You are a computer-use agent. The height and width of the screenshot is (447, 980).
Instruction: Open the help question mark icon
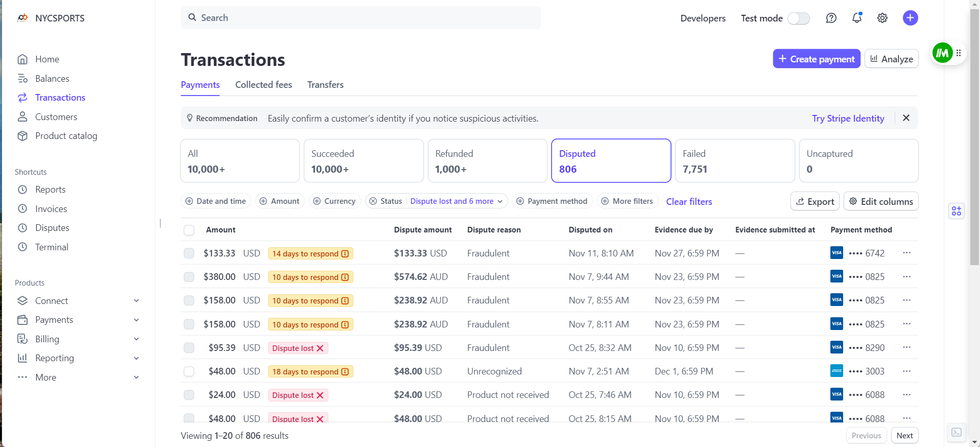click(x=831, y=18)
